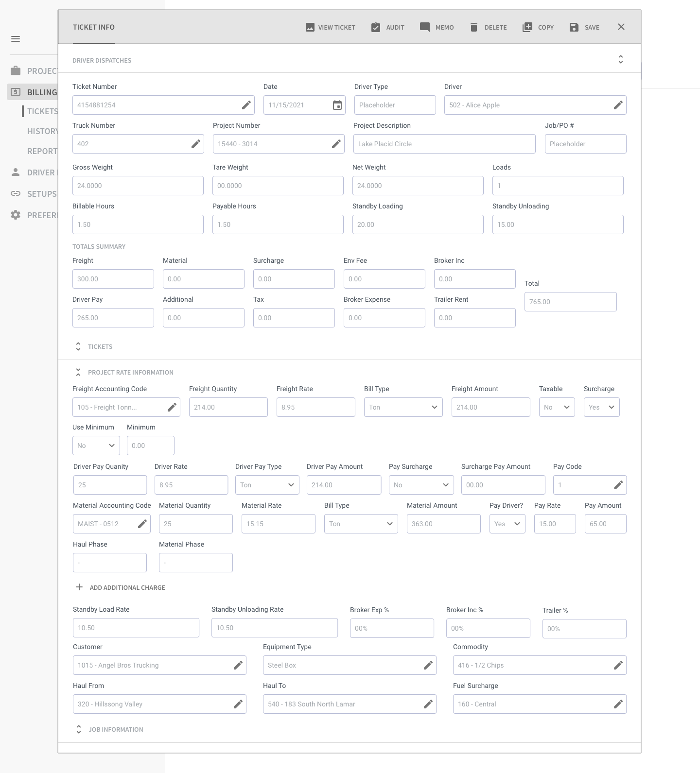Open the Use Minimum dropdown
Viewport: 700px width, 773px height.
click(x=96, y=446)
